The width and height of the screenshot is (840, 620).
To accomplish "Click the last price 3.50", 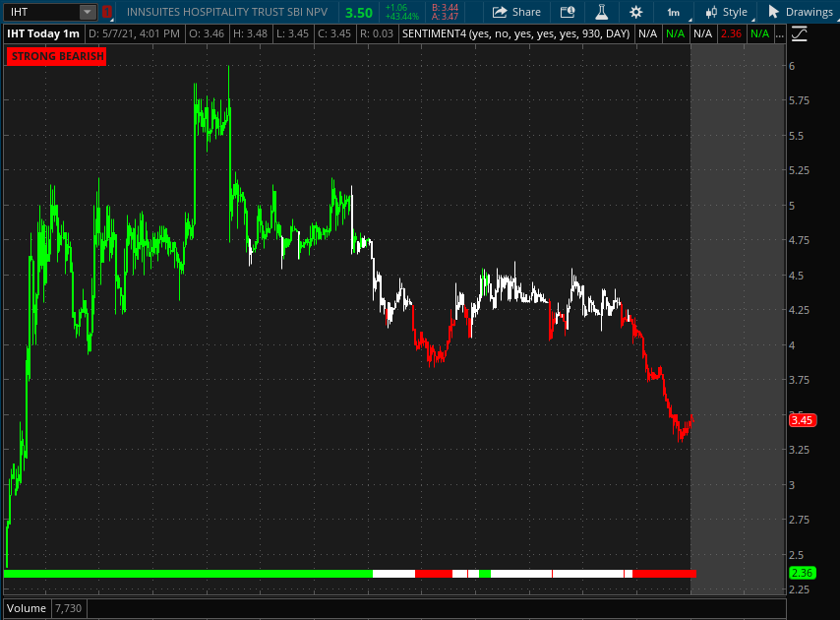I will pyautogui.click(x=358, y=13).
